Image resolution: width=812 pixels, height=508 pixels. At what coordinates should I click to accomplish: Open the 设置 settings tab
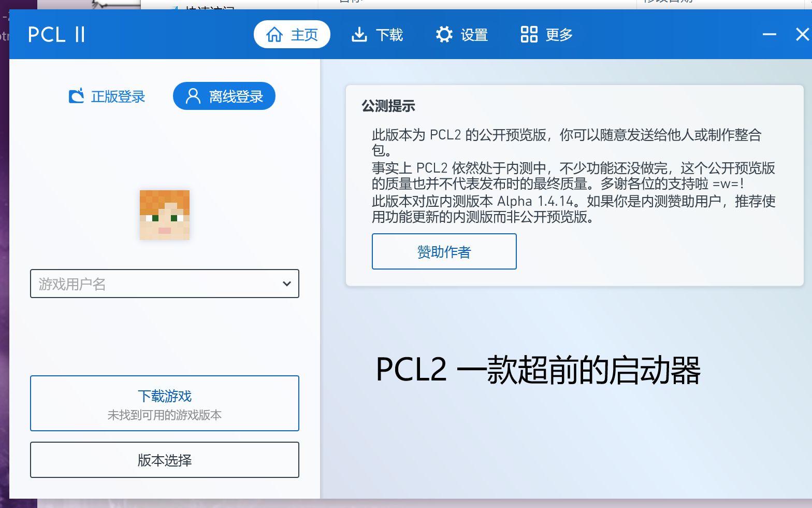click(462, 34)
